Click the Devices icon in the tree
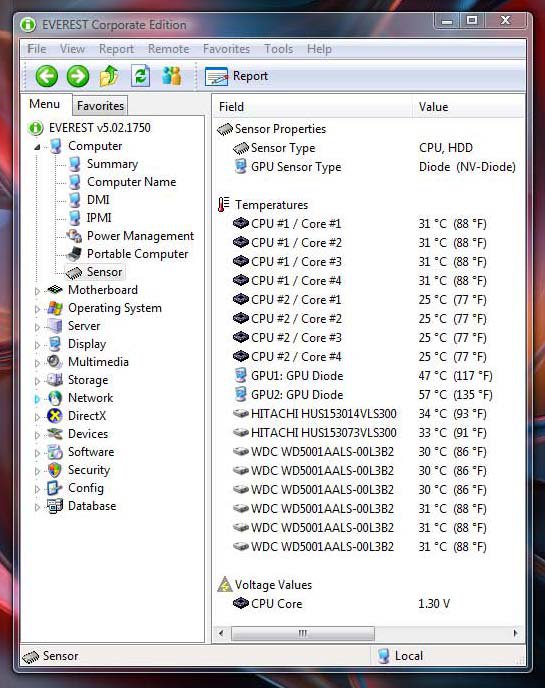545x688 pixels. 55,434
